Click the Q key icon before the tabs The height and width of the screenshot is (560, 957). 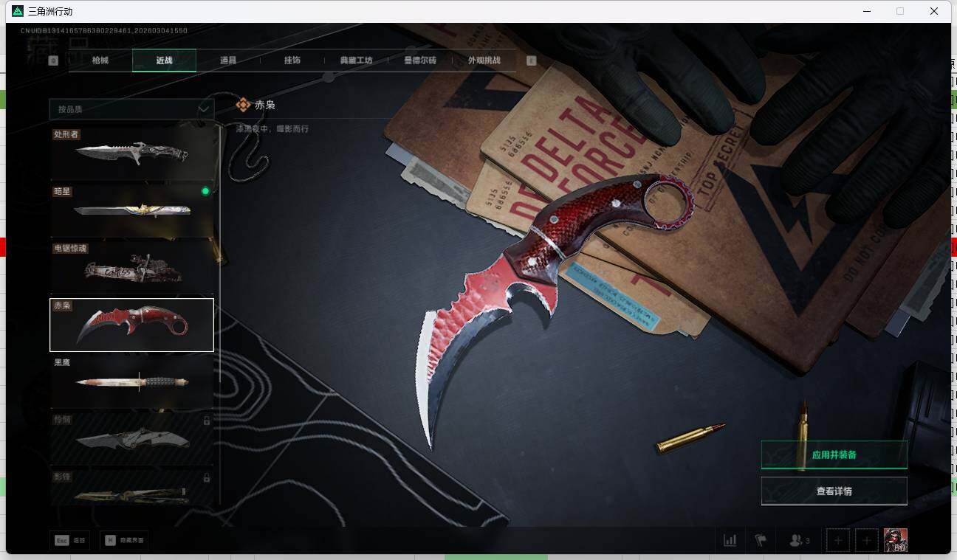[x=53, y=61]
